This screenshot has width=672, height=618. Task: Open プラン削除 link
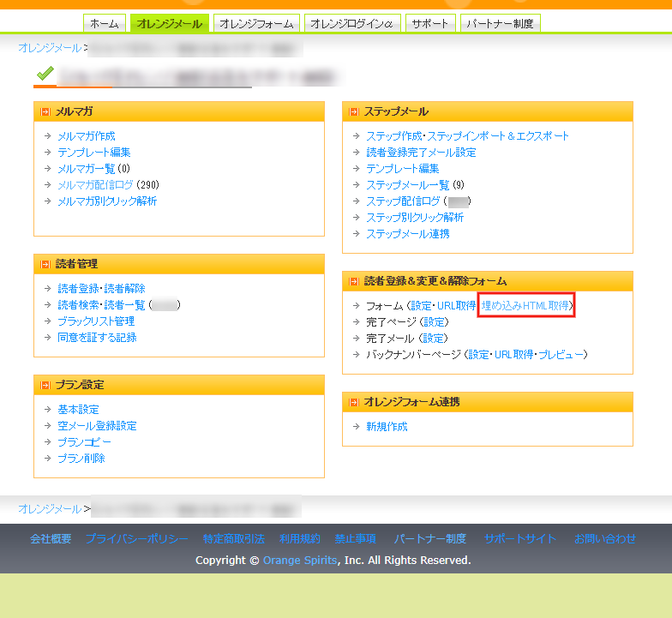(81, 458)
